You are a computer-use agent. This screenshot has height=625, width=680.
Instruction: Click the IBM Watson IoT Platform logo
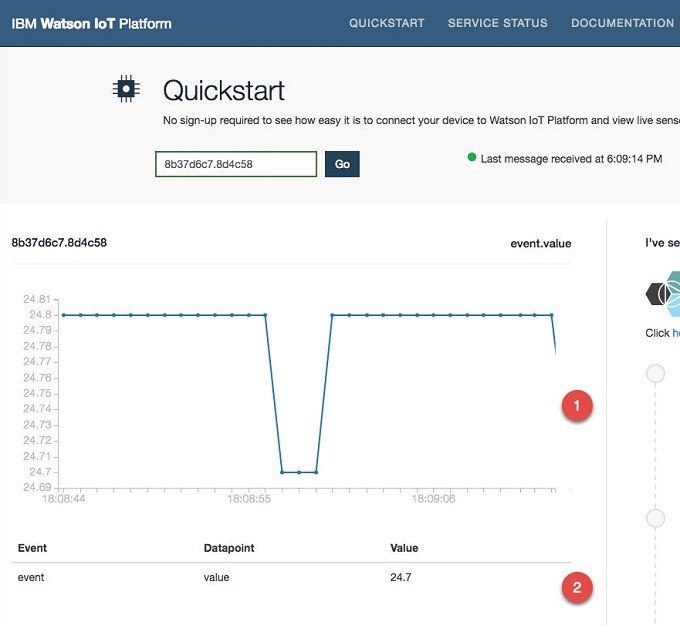pyautogui.click(x=92, y=23)
